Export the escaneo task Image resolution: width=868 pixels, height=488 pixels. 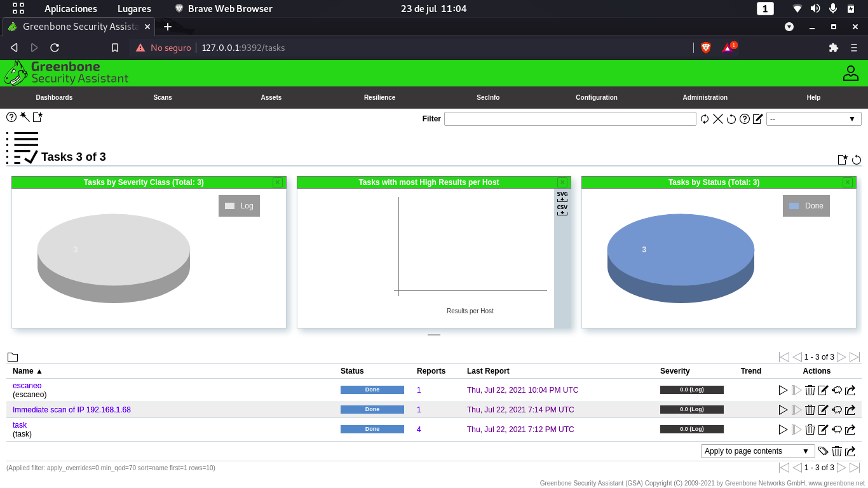coord(850,390)
